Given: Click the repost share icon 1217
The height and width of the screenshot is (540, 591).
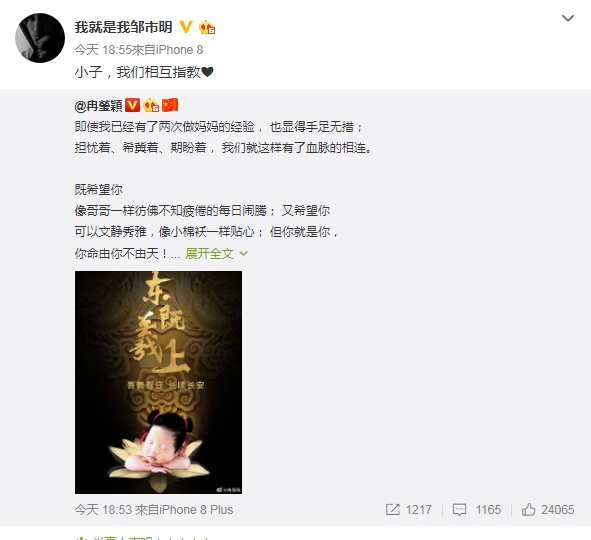Looking at the screenshot, I should 409,509.
